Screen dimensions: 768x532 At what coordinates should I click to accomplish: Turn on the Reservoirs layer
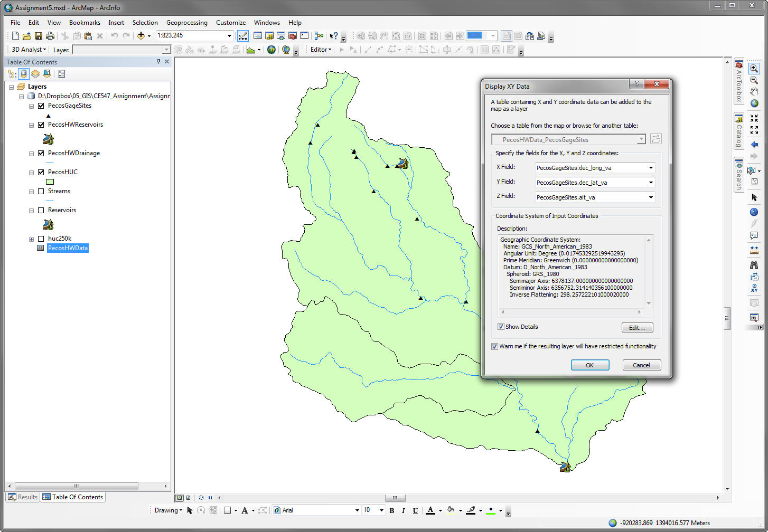pyautogui.click(x=41, y=210)
